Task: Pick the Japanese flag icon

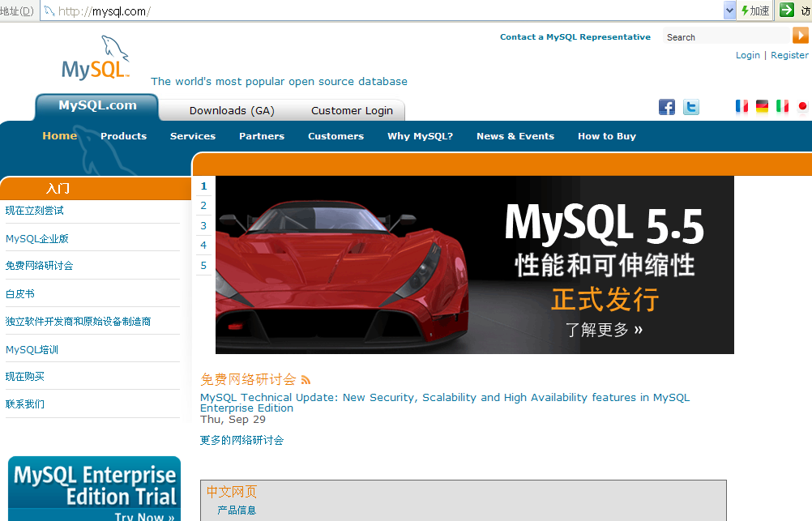Action: tap(802, 106)
